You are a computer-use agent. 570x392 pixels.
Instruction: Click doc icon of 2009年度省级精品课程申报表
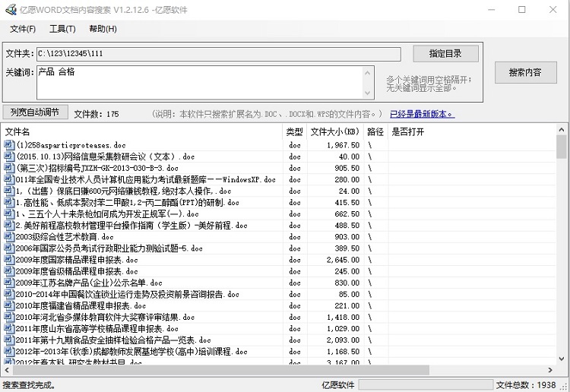click(8, 271)
